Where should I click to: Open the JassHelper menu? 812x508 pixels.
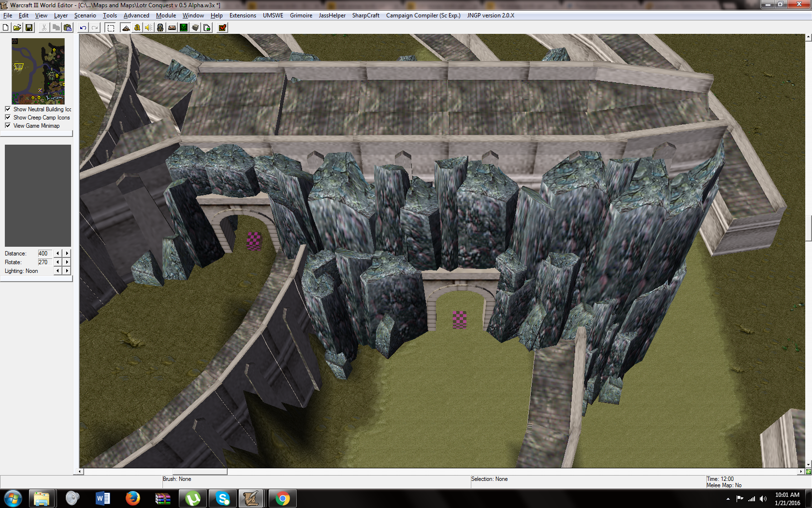click(332, 15)
